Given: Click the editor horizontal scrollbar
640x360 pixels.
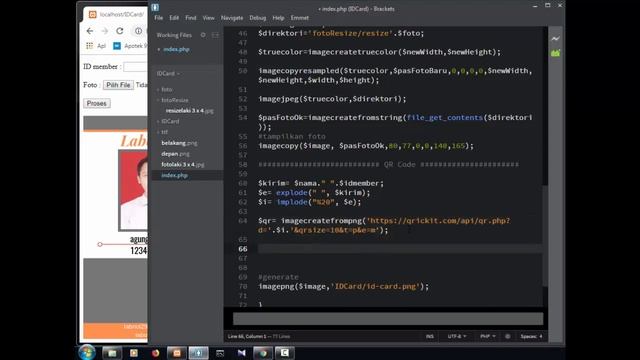Looking at the screenshot, I should (388, 319).
